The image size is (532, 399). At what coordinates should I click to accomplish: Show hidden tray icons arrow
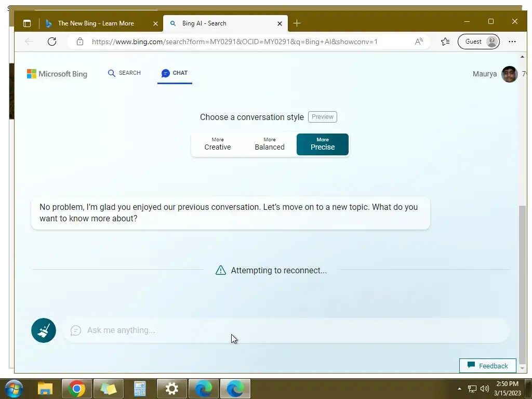(459, 389)
